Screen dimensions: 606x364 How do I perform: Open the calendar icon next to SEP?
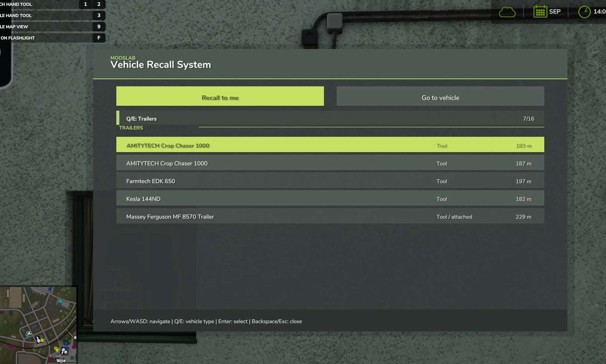540,12
